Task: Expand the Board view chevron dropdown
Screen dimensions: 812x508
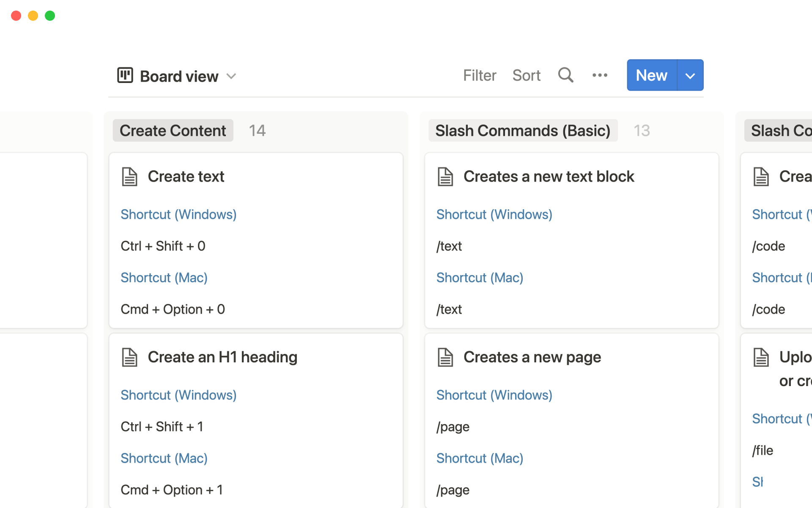Action: (231, 76)
